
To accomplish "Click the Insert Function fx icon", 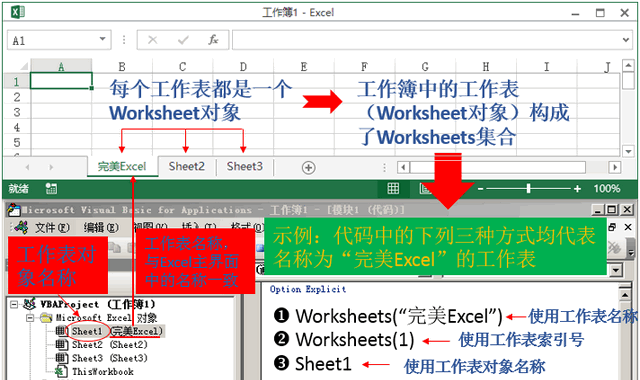I will [x=213, y=40].
